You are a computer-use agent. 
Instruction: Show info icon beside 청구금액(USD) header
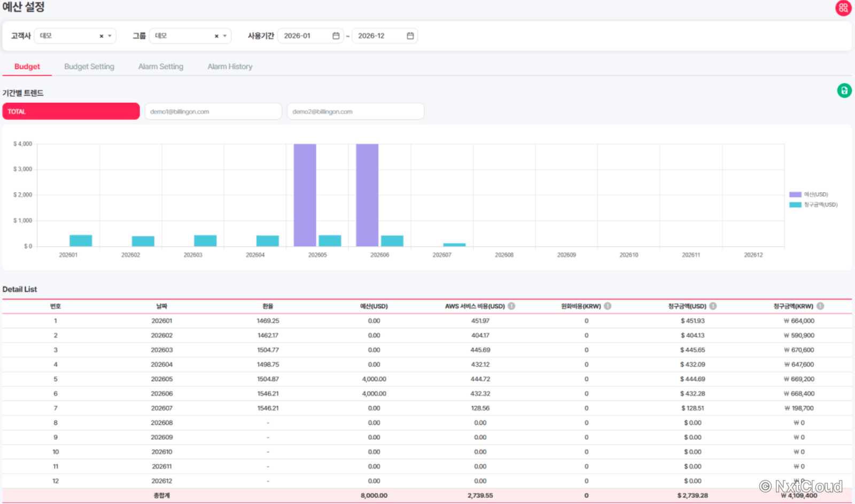pyautogui.click(x=713, y=306)
